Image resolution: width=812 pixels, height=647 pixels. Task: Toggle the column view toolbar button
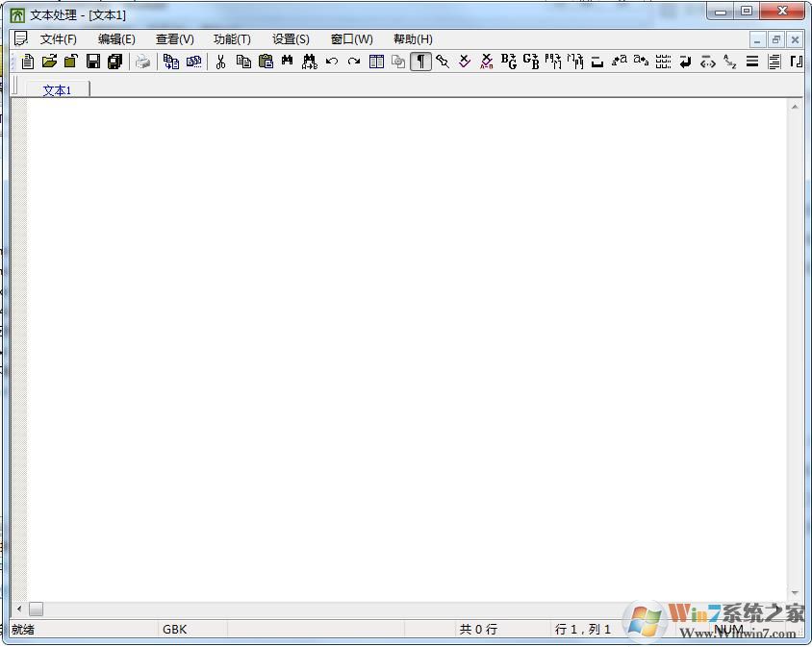point(376,62)
